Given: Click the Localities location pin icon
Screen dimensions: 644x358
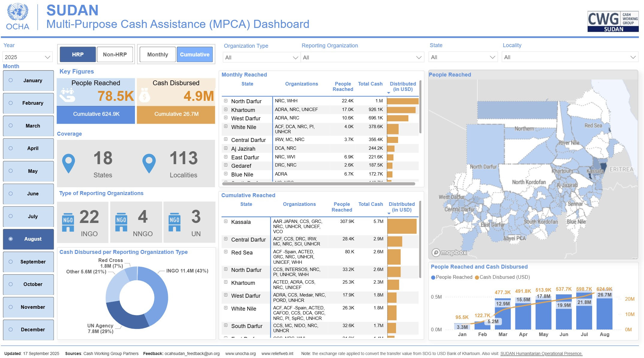Looking at the screenshot, I should 149,163.
